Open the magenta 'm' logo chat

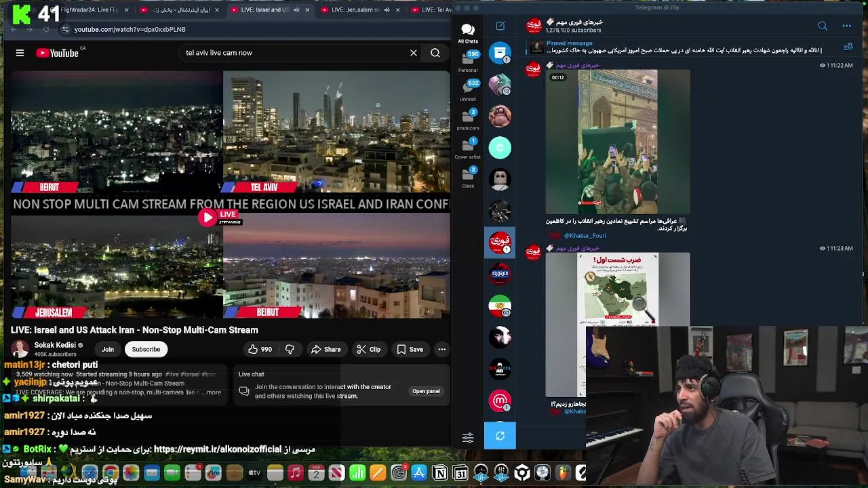500,401
